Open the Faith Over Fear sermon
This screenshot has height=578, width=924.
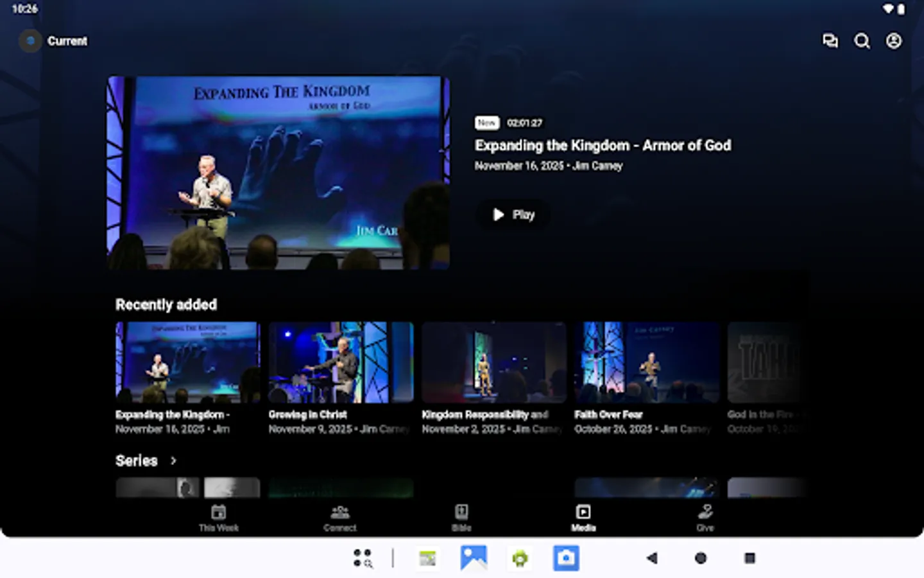click(647, 363)
